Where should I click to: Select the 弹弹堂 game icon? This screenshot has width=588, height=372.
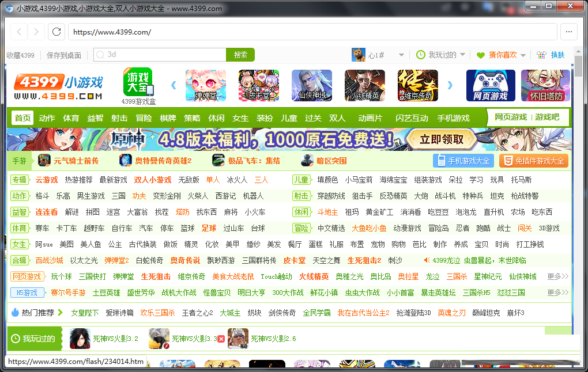click(x=205, y=85)
